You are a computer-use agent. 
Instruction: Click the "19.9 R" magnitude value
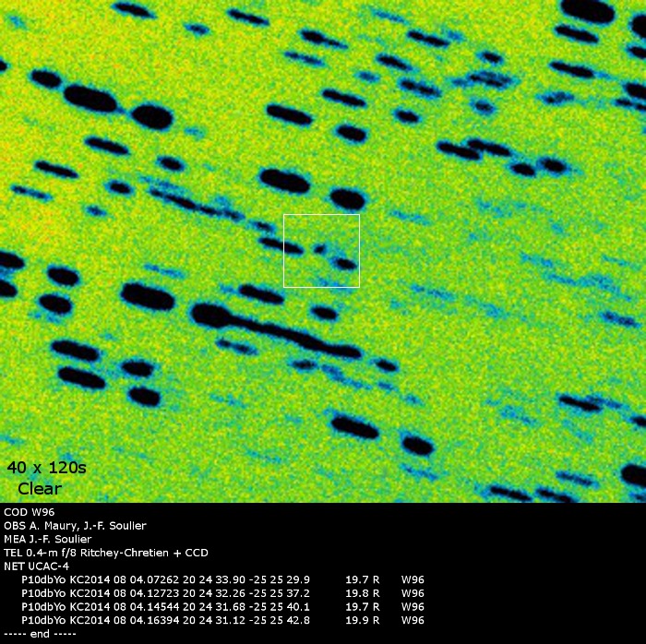coord(362,620)
